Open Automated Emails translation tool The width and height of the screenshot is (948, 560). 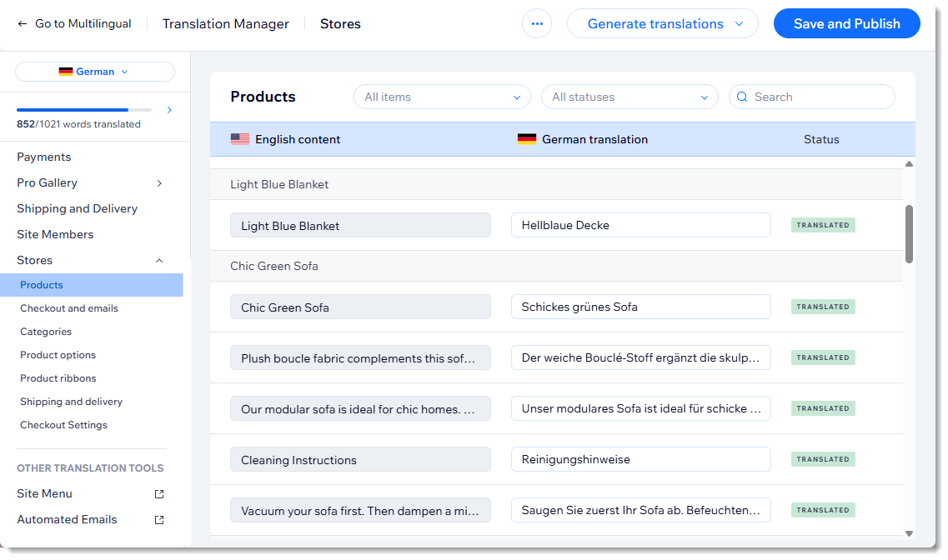point(67,519)
